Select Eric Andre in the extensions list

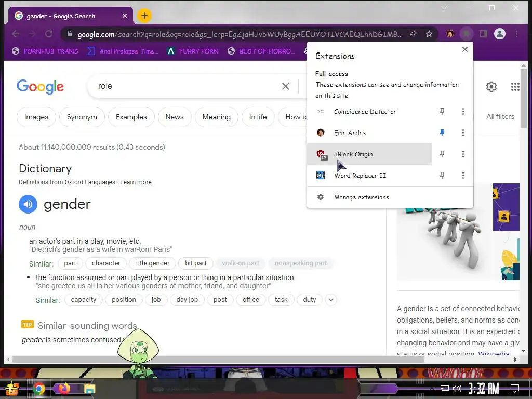(x=369, y=132)
